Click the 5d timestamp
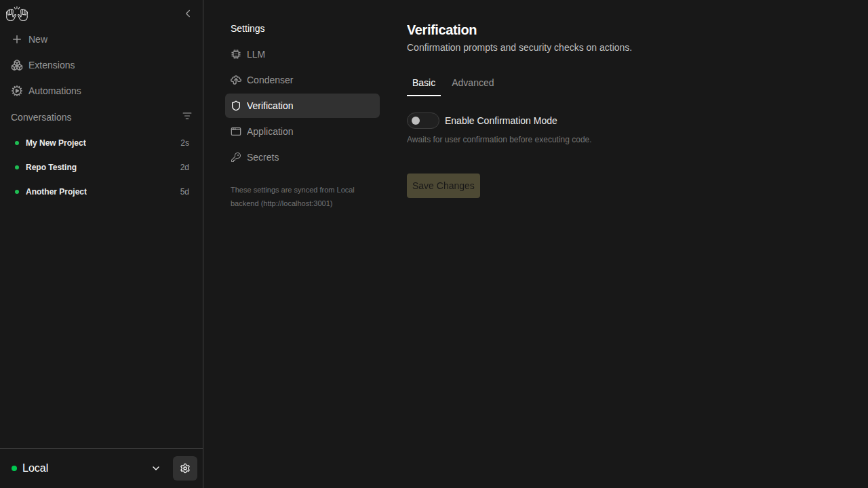Screen dimensions: 868x488 [184, 192]
